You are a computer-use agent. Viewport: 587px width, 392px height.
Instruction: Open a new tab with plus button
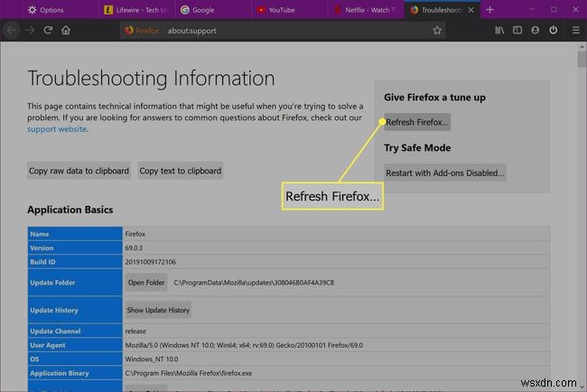489,10
